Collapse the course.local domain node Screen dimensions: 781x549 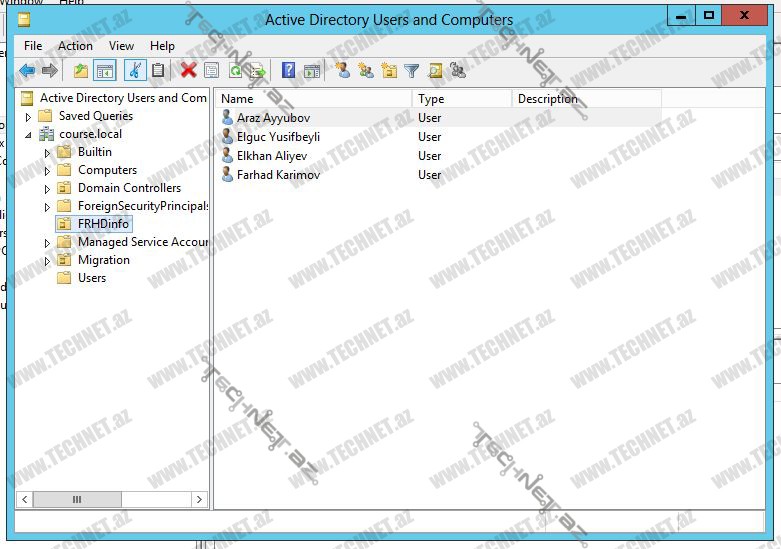pyautogui.click(x=29, y=135)
